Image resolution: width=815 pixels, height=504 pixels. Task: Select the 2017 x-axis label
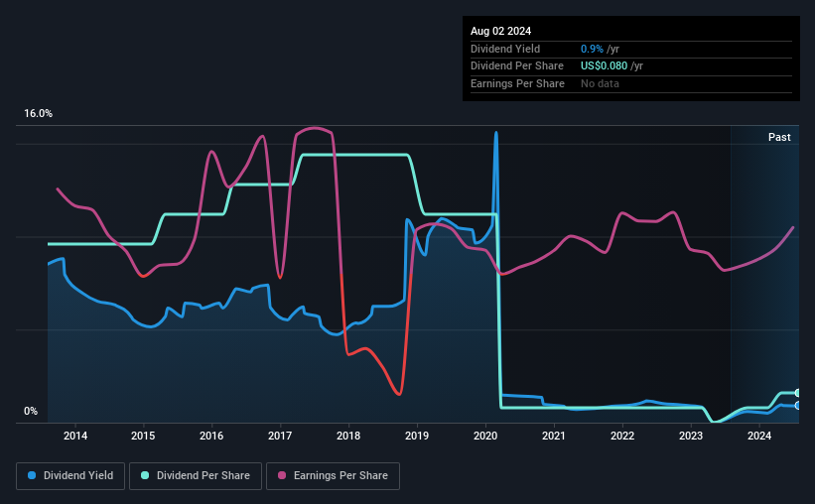(x=280, y=436)
